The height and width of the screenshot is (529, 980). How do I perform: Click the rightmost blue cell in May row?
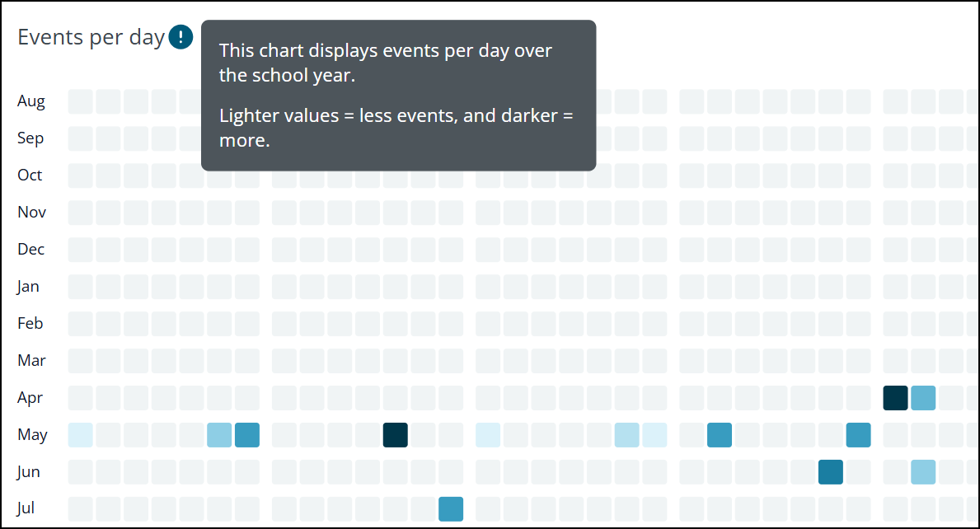[x=858, y=435]
